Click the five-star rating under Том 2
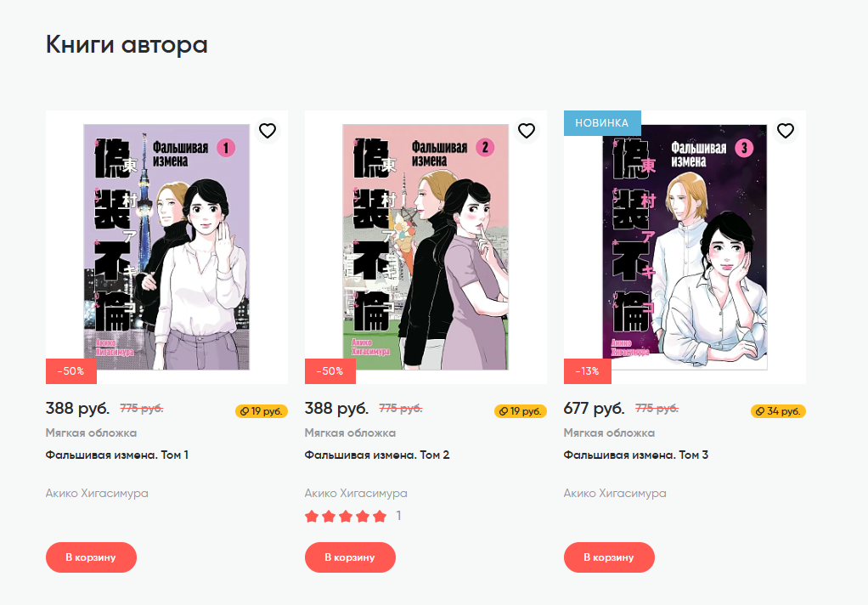The height and width of the screenshot is (605, 868). (346, 517)
